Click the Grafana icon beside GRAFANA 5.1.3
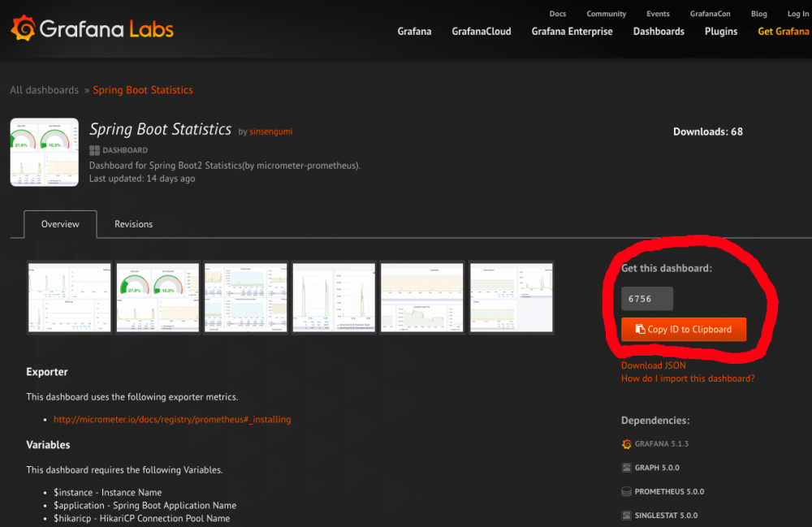The height and width of the screenshot is (527, 812). pos(626,444)
